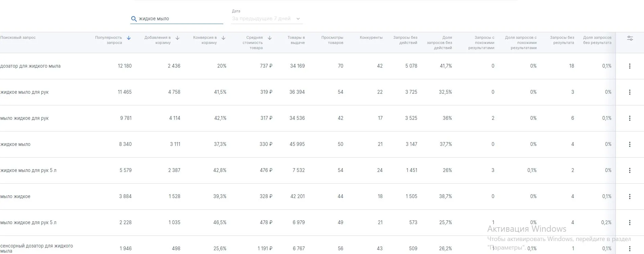Click the 'Доля запросов без действий' header

(439, 43)
